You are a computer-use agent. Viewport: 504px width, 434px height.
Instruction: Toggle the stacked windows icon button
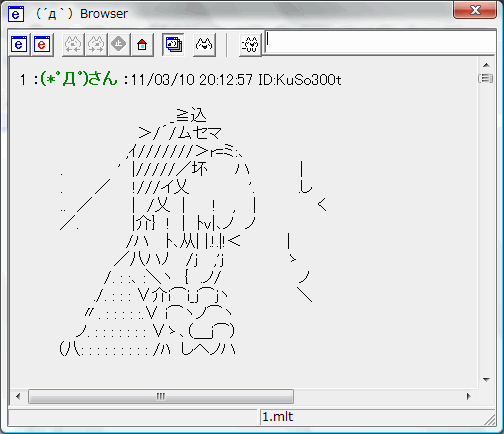173,44
